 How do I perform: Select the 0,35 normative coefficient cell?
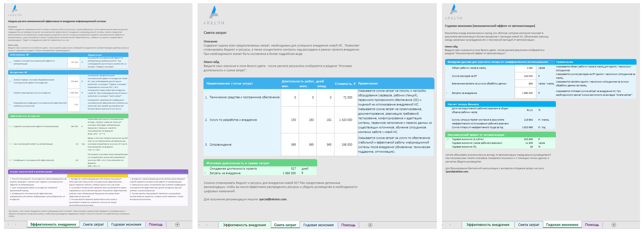(x=74, y=104)
